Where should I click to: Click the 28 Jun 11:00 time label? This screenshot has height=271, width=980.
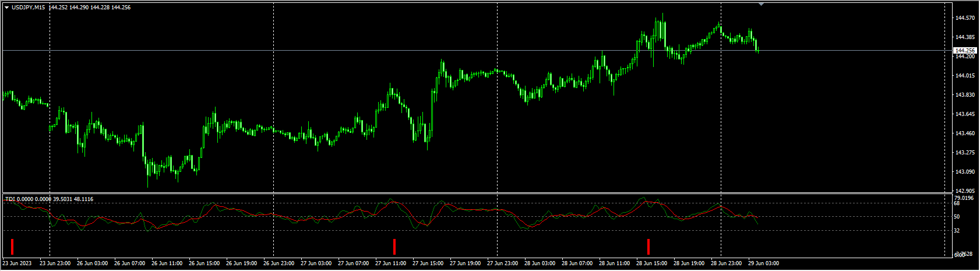pyautogui.click(x=614, y=263)
